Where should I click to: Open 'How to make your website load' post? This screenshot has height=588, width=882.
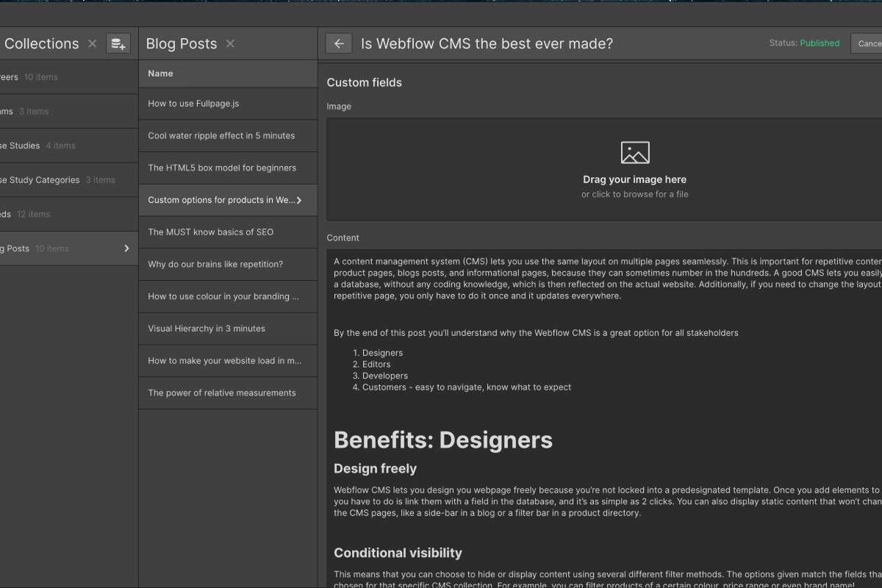pos(228,361)
